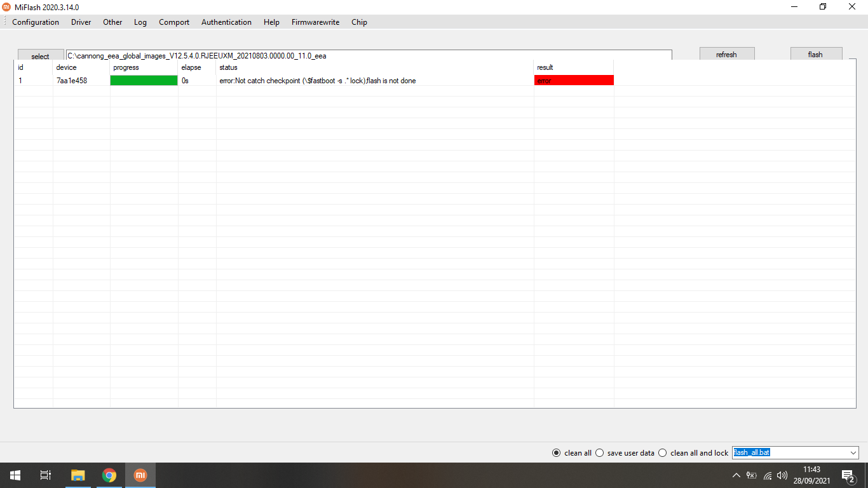Image resolution: width=868 pixels, height=488 pixels.
Task: Click the progress column header
Action: 144,67
